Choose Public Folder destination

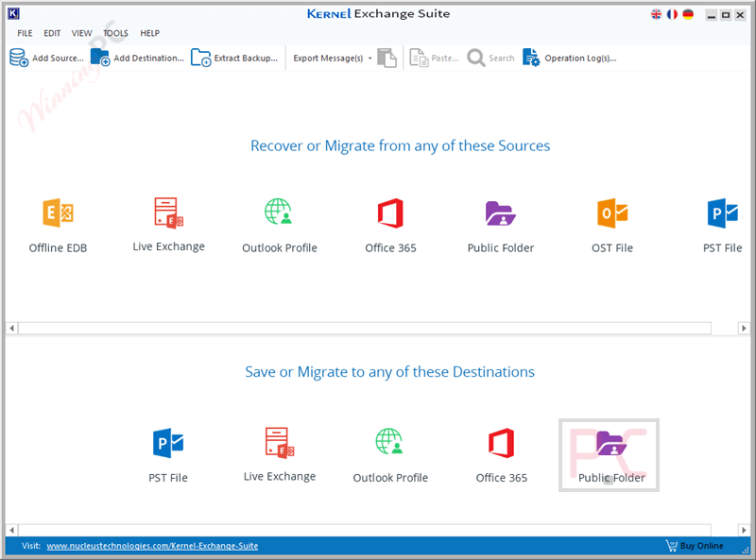point(609,455)
